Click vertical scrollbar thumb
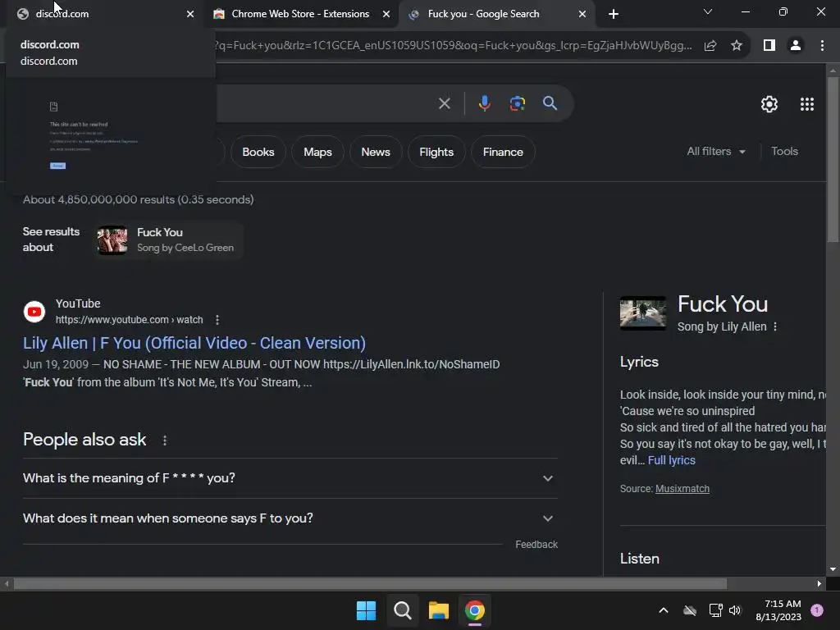840x630 pixels. pyautogui.click(x=833, y=160)
